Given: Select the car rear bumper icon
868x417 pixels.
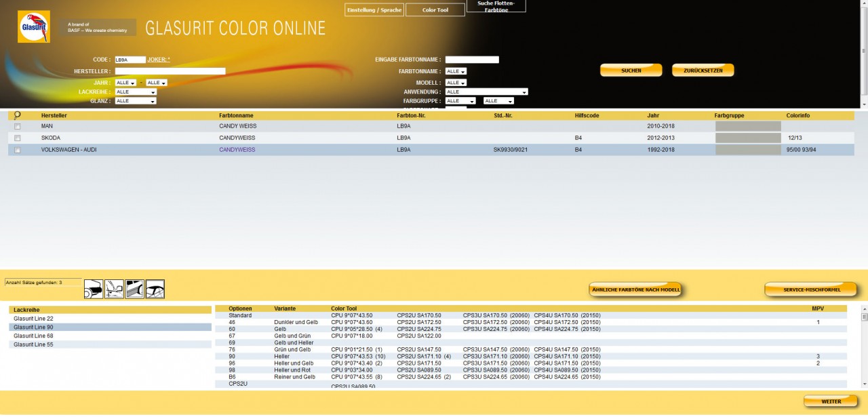Looking at the screenshot, I should (x=94, y=289).
